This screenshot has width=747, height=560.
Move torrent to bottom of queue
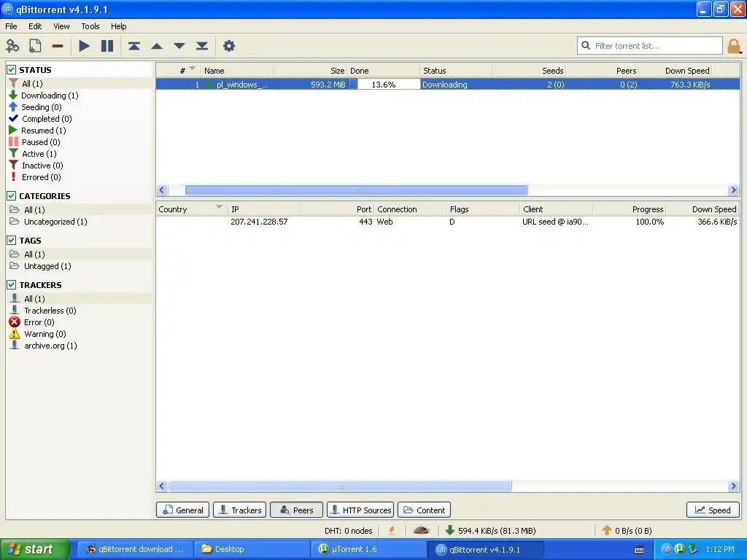[x=202, y=46]
